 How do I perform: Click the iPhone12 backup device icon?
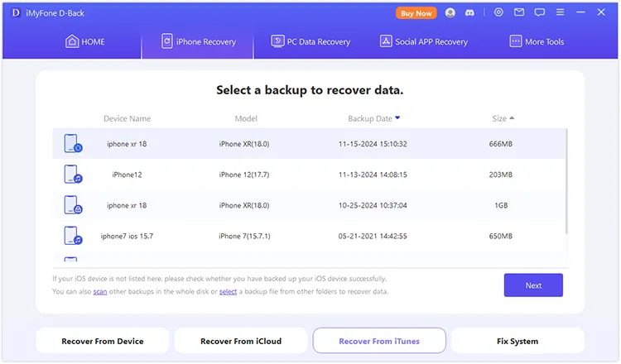[73, 174]
